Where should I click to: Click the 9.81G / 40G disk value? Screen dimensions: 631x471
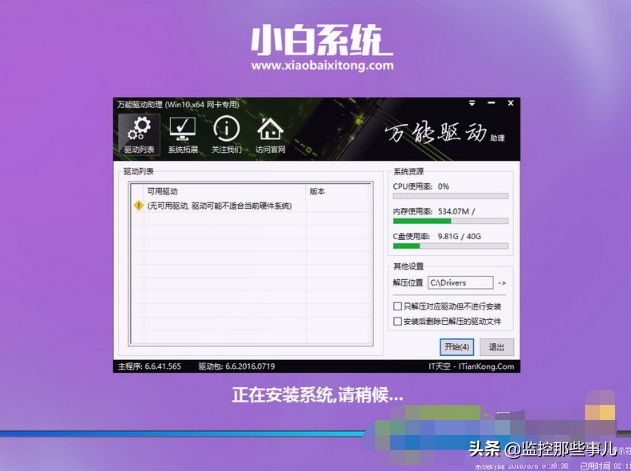[x=459, y=236]
